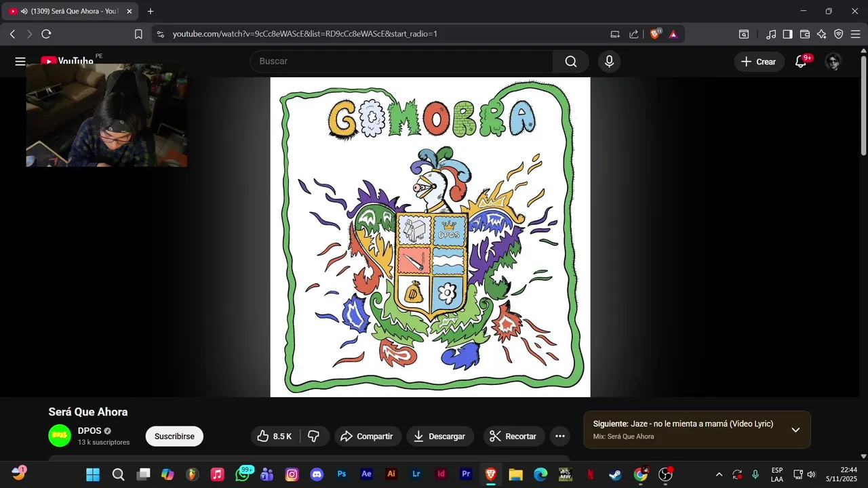Switch the ESP LAA keyboard language
Viewport: 868px width, 488px height.
tap(777, 474)
